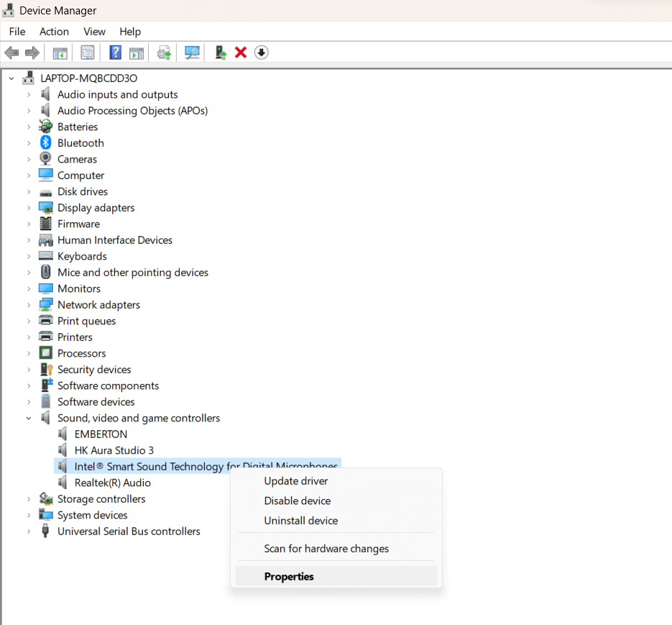Open the Properties toolbar icon

click(x=88, y=53)
